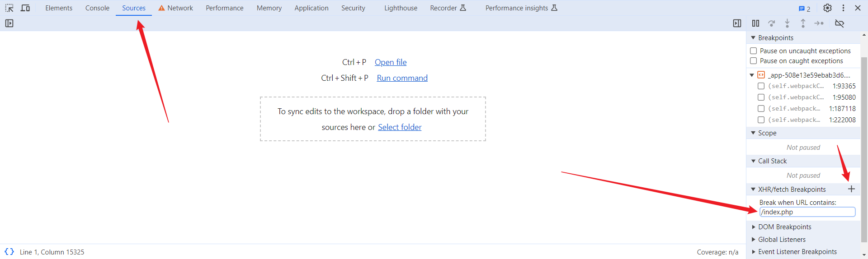Viewport: 868px width, 259px height.
Task: Open DevTools settings gear
Action: [x=827, y=8]
